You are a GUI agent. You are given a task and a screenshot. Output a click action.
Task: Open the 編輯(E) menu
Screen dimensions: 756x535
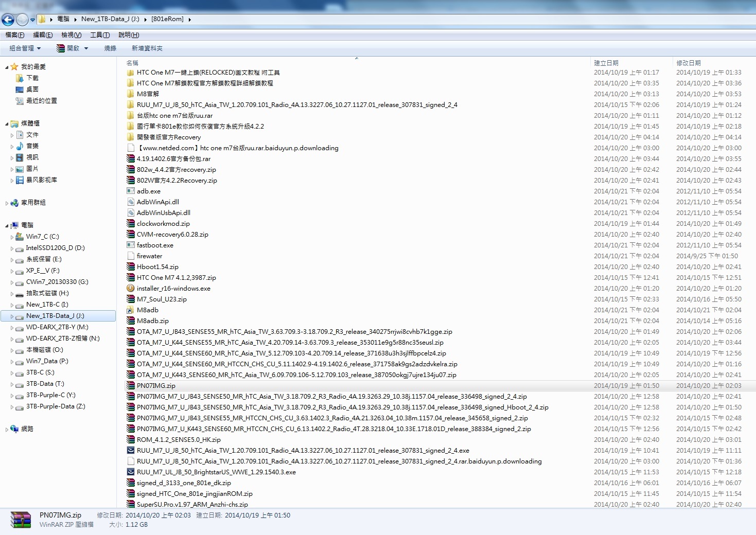(x=43, y=35)
